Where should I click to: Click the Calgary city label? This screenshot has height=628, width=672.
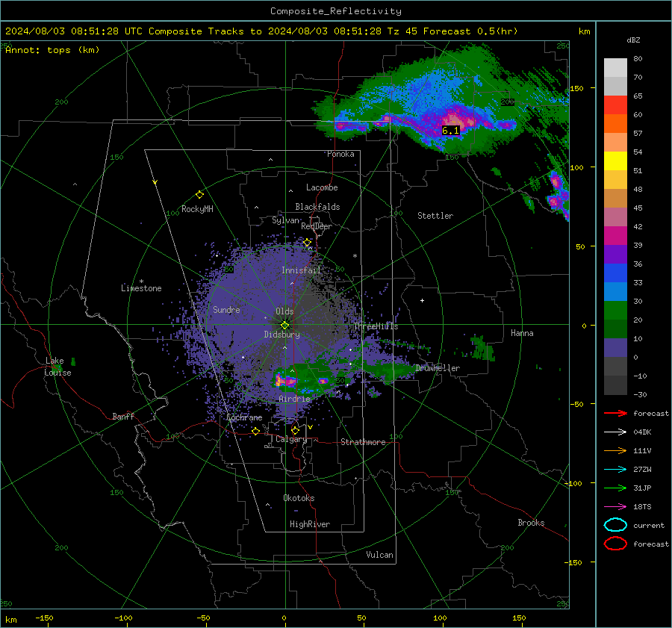[x=291, y=439]
